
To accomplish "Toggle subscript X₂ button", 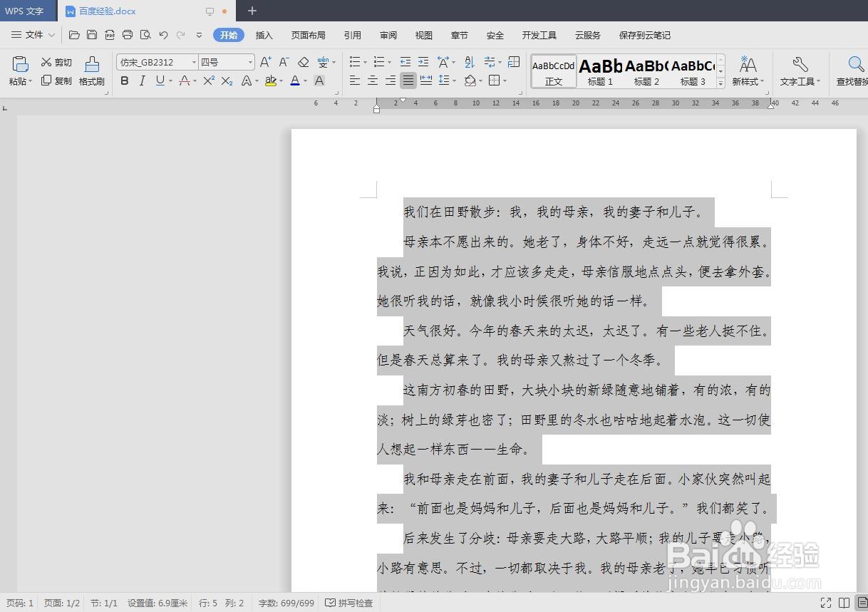I will 227,81.
